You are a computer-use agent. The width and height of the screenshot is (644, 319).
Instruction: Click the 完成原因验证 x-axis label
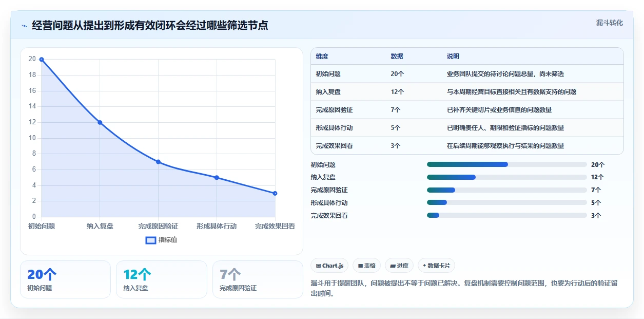(x=158, y=226)
